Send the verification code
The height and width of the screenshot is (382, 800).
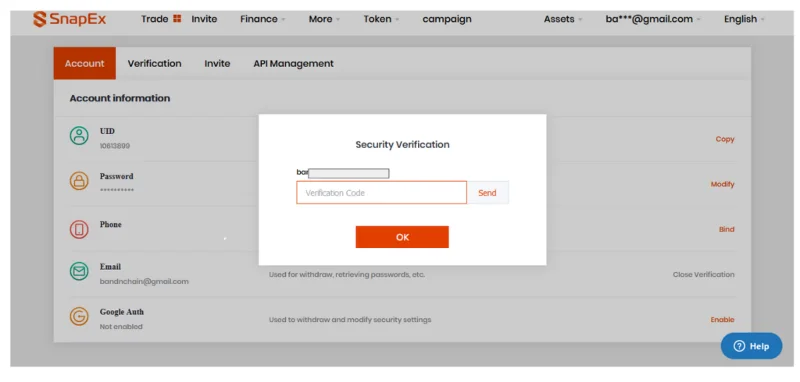point(487,193)
